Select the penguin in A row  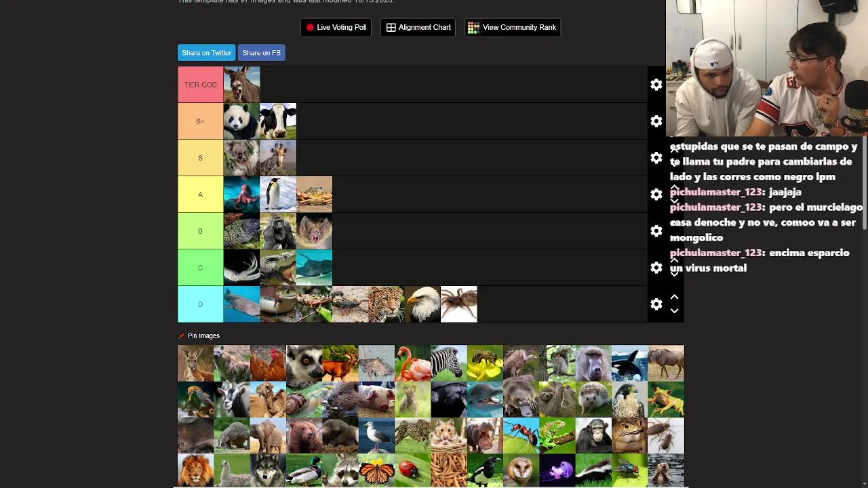pyautogui.click(x=278, y=195)
